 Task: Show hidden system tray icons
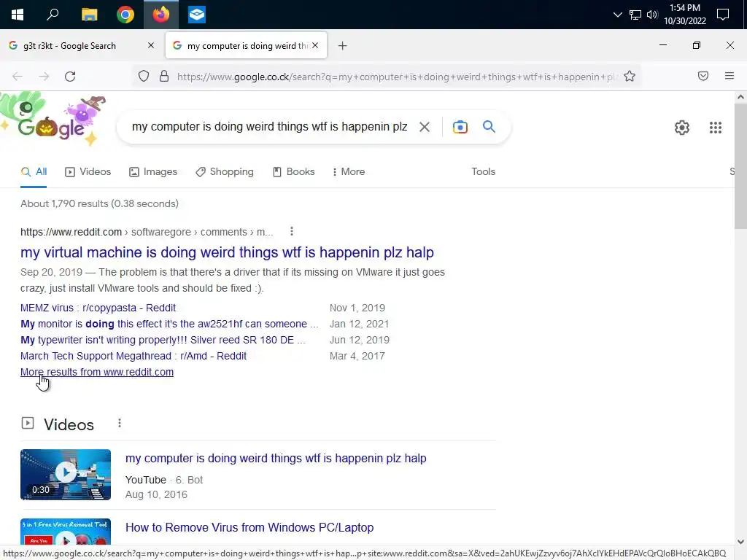tap(617, 15)
